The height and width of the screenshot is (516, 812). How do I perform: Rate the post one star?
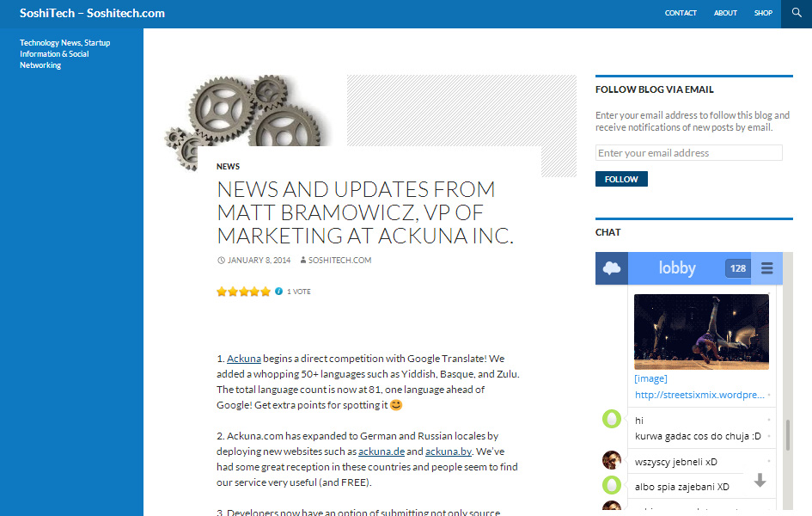point(222,292)
